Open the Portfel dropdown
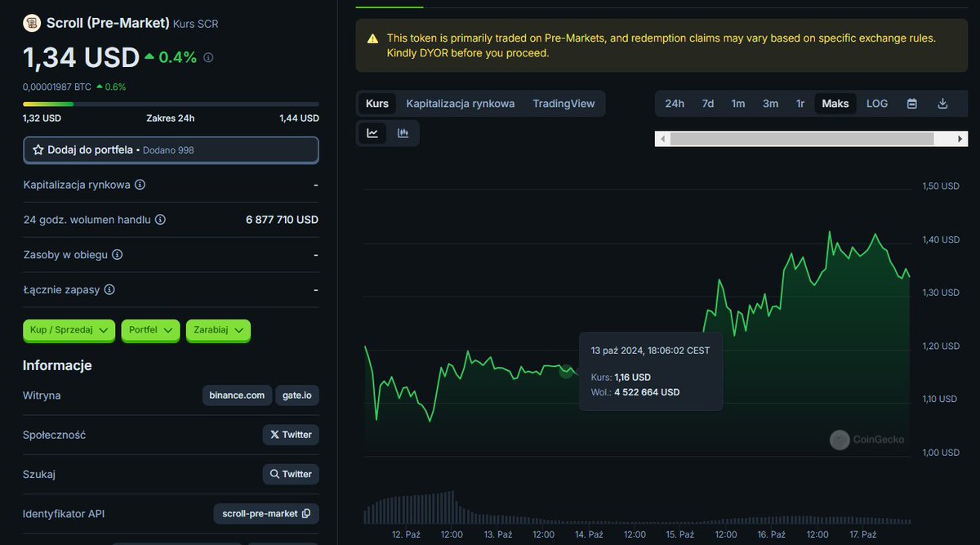This screenshot has width=980, height=545. (150, 330)
